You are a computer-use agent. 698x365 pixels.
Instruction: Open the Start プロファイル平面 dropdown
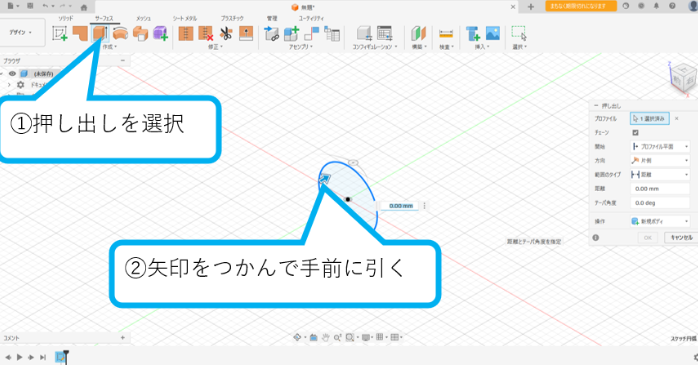coord(660,146)
